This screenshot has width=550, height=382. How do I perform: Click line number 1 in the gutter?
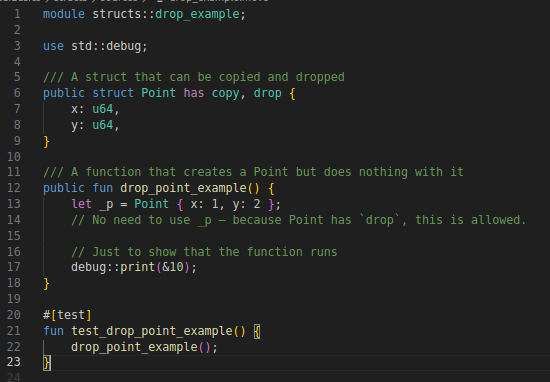tap(17, 14)
